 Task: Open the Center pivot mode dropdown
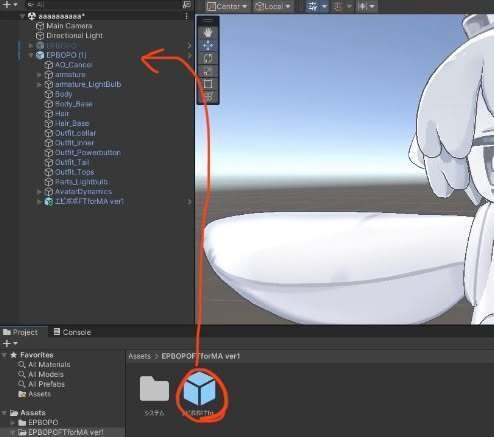click(x=227, y=6)
